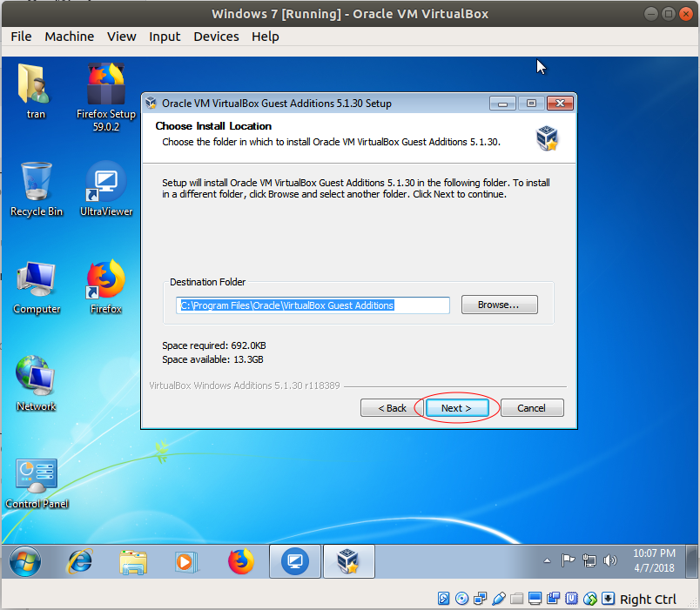Open the Action Center flag tray icon

(x=568, y=560)
